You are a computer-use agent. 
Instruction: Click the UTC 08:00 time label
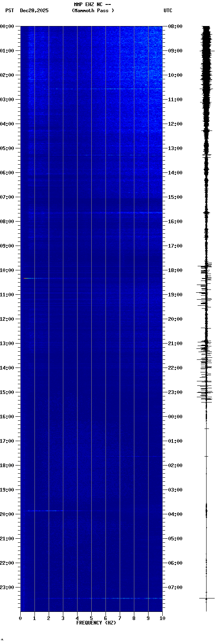click(175, 26)
